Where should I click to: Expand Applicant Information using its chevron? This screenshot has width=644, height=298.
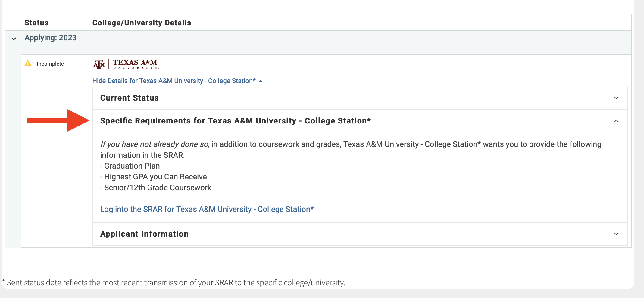616,234
